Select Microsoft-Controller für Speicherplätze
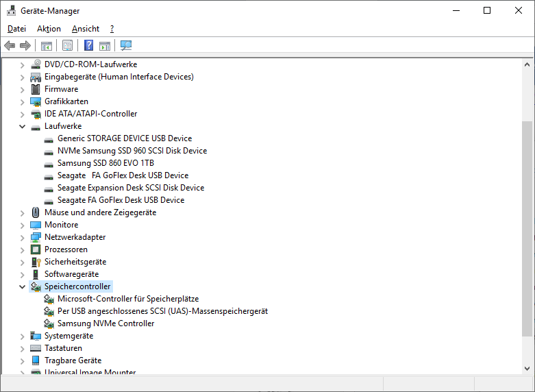The width and height of the screenshot is (535, 392). coord(128,299)
